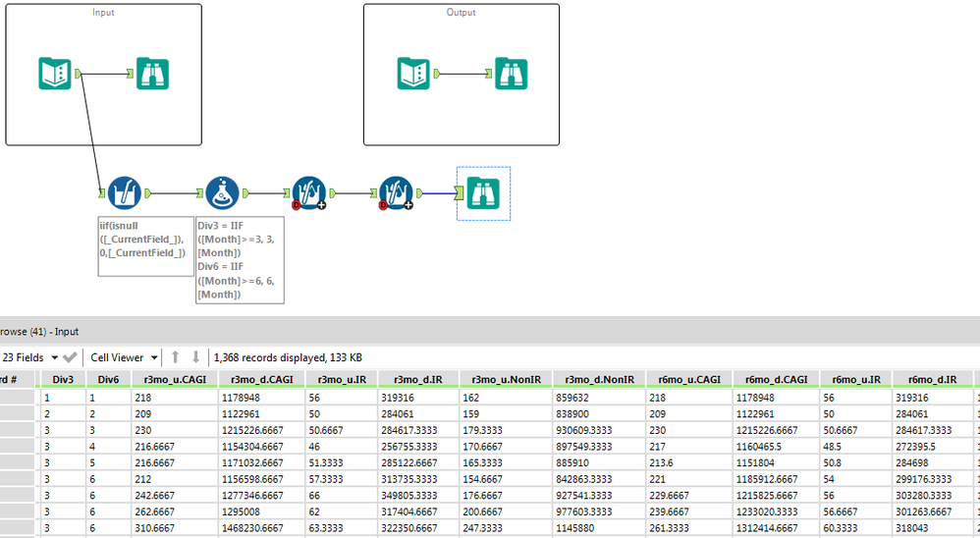Click cell 1178948 in r3mo_d.CAGI column
The width and height of the screenshot is (980, 538).
[x=262, y=398]
